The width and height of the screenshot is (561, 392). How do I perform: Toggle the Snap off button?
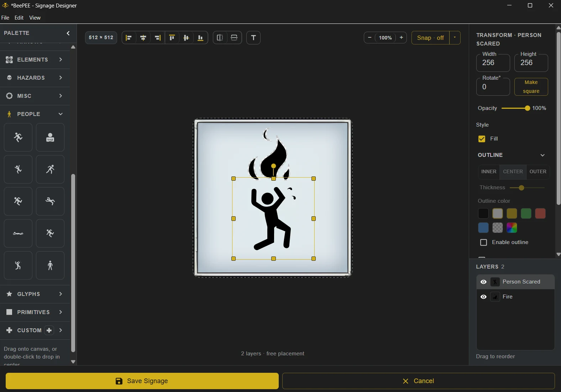[x=430, y=38]
